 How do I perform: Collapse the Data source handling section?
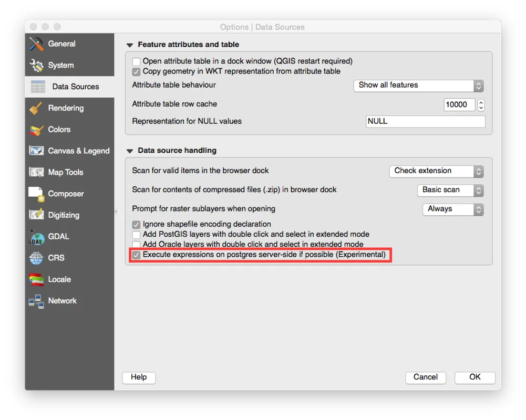[130, 151]
